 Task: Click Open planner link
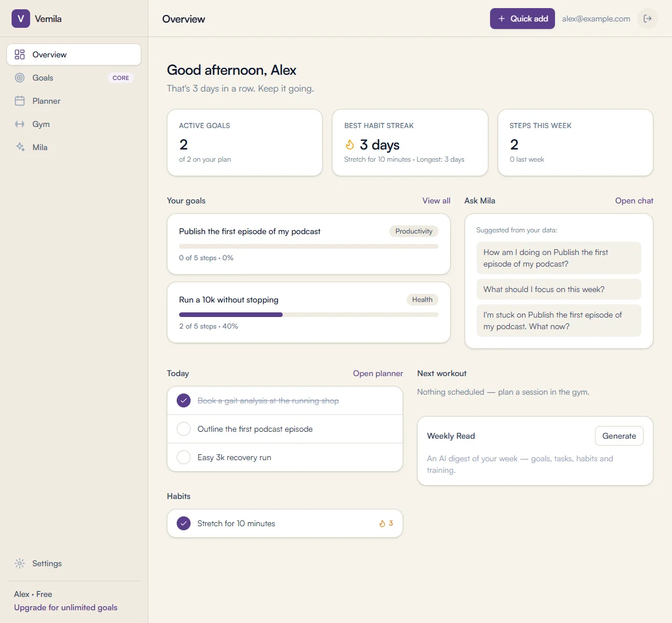click(x=378, y=373)
